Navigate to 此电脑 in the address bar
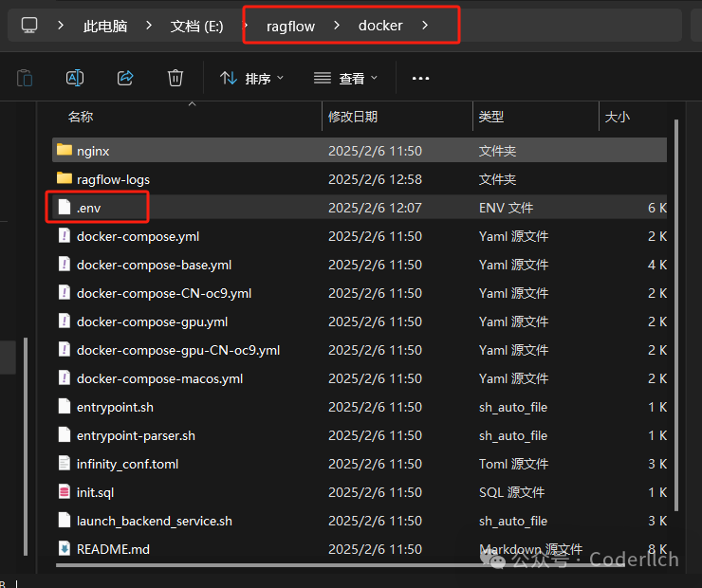 tap(105, 26)
